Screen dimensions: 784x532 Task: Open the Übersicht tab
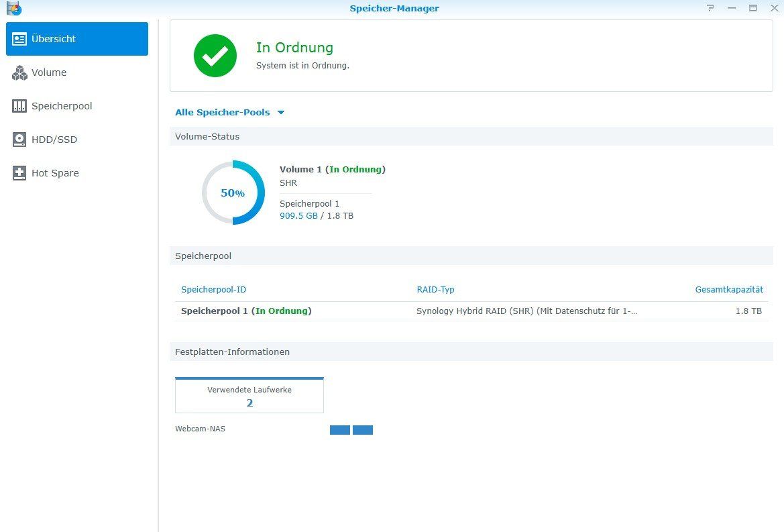click(77, 39)
